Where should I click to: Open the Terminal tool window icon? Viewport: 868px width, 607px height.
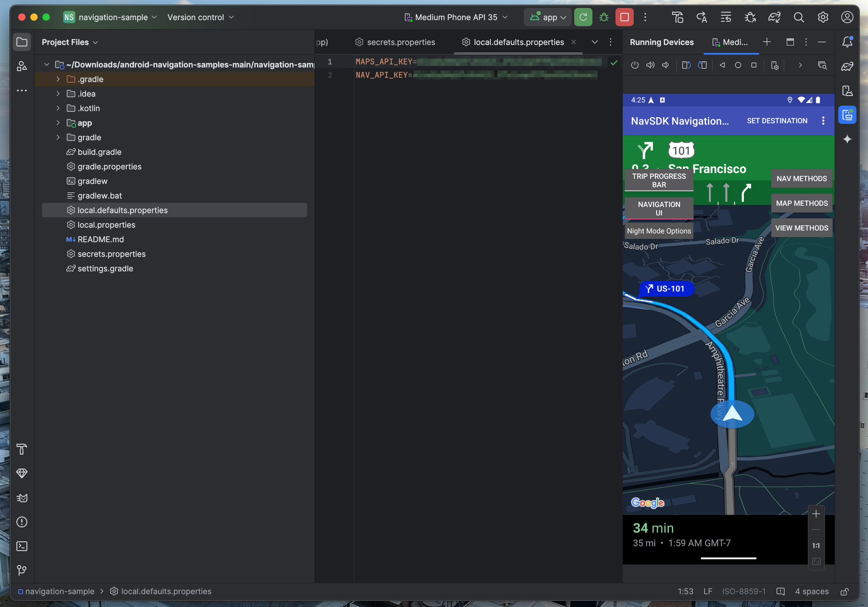pos(22,546)
